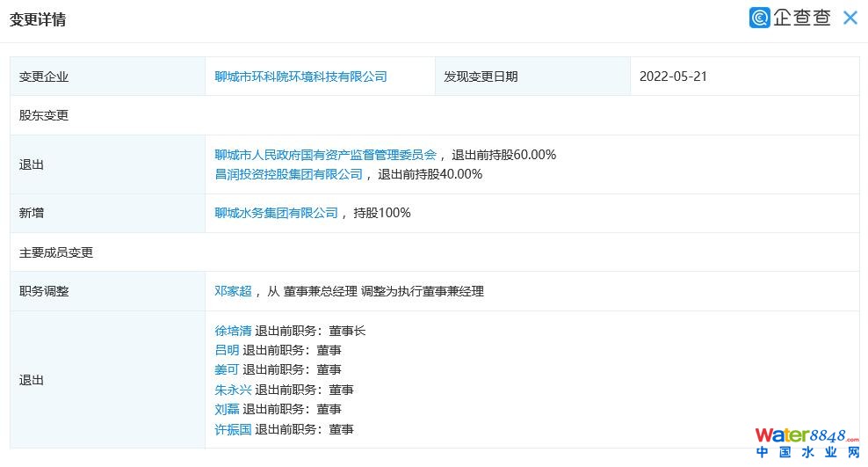
Task: Open 聊城水务集团有限公司 new shareholder link
Action: [276, 213]
